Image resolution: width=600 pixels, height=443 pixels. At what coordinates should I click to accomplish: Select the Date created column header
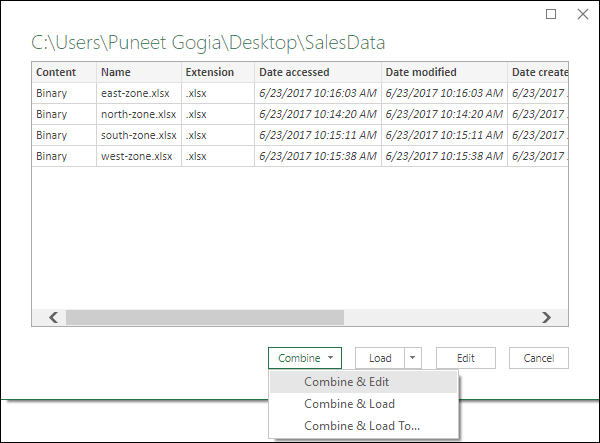pyautogui.click(x=538, y=72)
